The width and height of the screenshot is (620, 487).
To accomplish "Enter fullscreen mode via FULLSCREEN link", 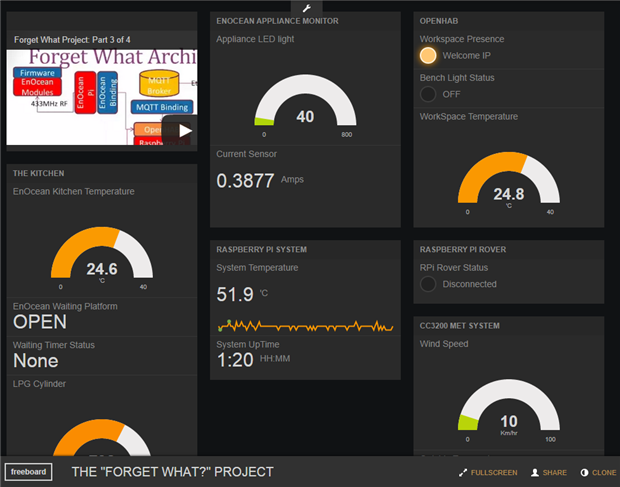I will pyautogui.click(x=494, y=472).
